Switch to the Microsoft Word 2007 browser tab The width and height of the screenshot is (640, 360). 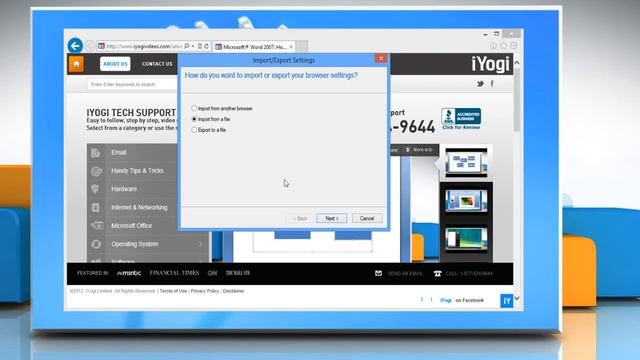[253, 47]
